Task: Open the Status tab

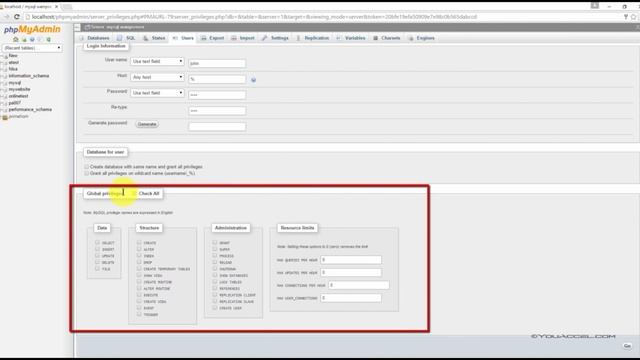Action: [x=154, y=38]
